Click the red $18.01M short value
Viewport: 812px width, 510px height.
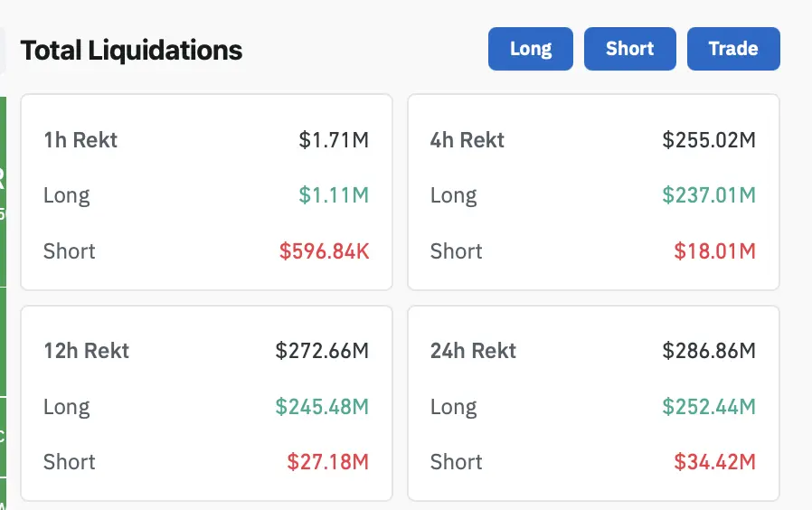coord(714,251)
